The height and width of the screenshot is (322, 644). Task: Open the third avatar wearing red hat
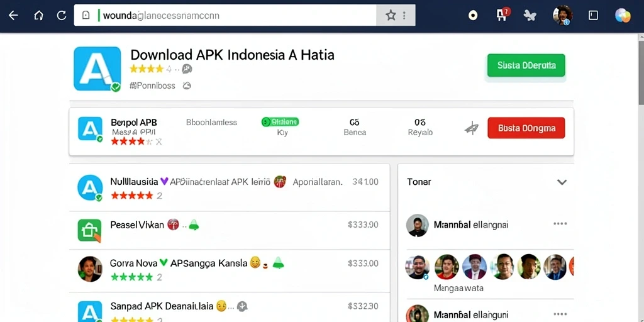(474, 267)
